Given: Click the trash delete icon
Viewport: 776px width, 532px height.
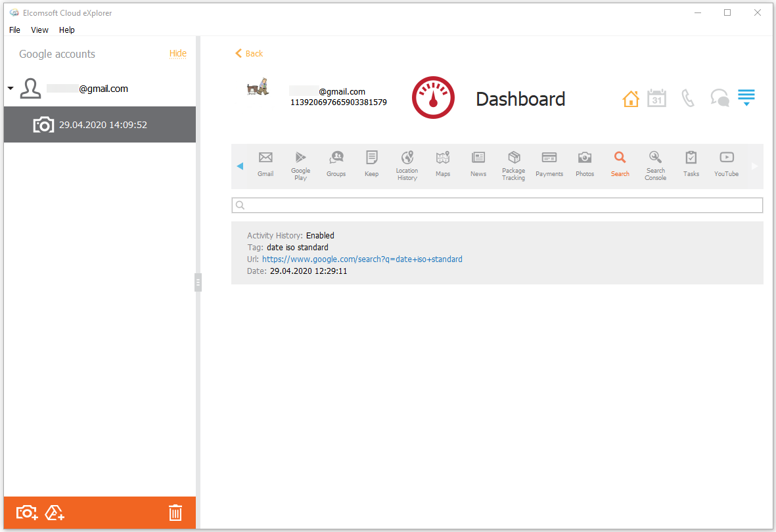Looking at the screenshot, I should pyautogui.click(x=175, y=512).
